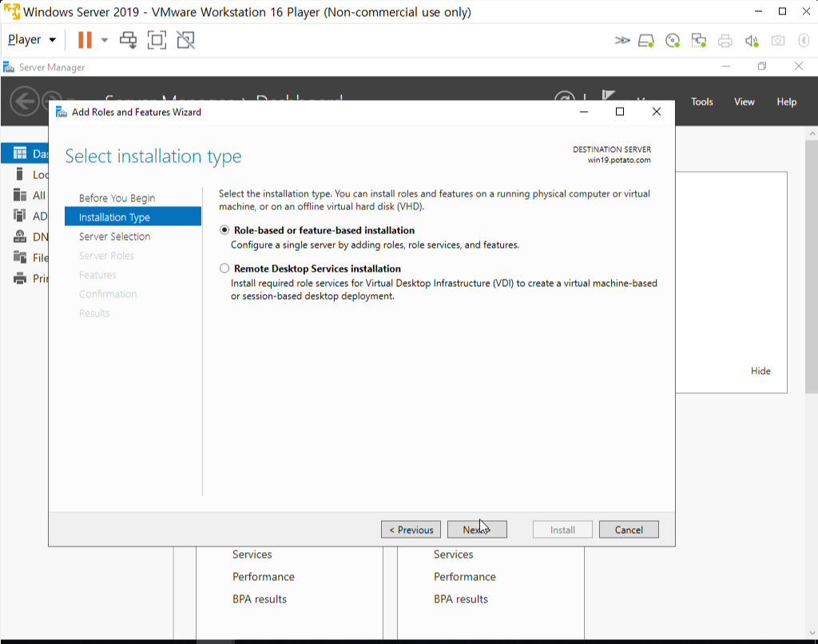Enter full screen mode via VMware toolbar icon
This screenshot has height=644, width=818.
(157, 40)
